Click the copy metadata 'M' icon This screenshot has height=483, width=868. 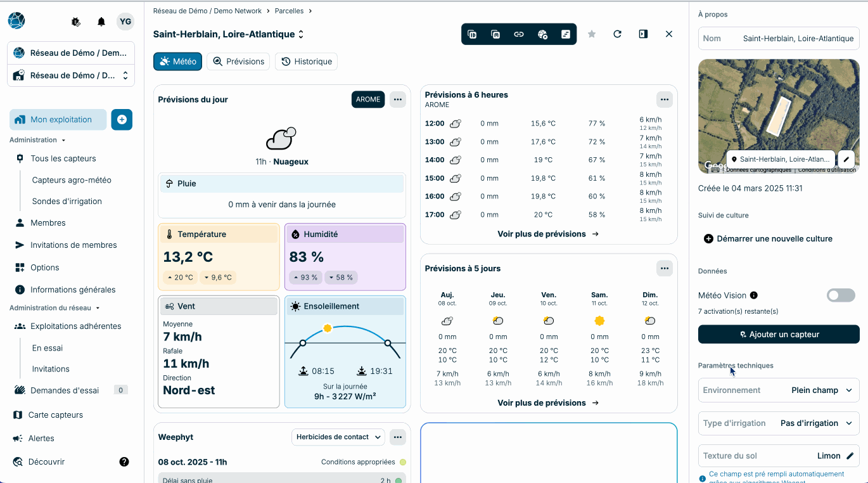(495, 34)
